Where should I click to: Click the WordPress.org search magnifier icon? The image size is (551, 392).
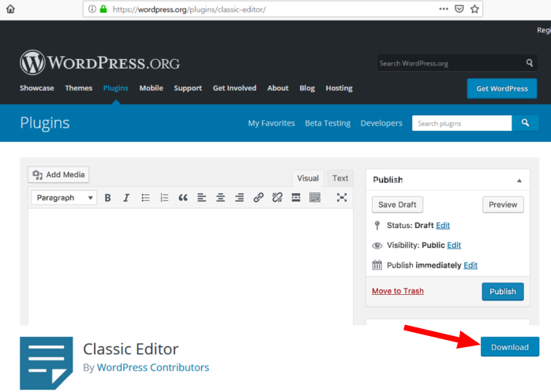tap(530, 63)
